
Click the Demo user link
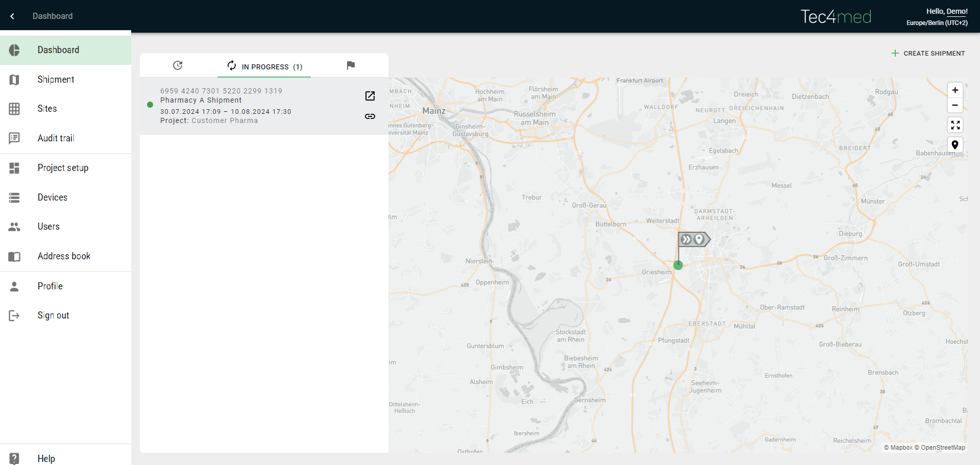point(957,11)
